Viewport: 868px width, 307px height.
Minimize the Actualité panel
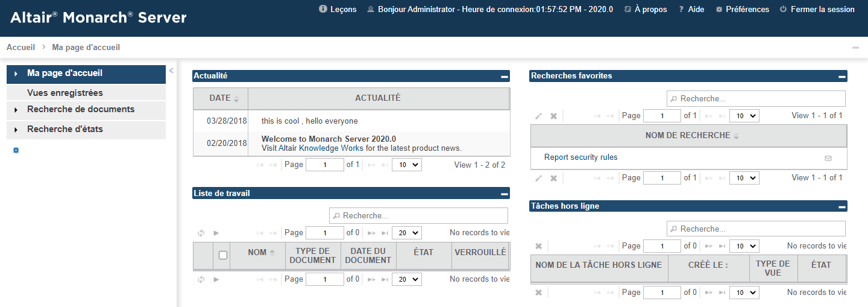pyautogui.click(x=504, y=76)
